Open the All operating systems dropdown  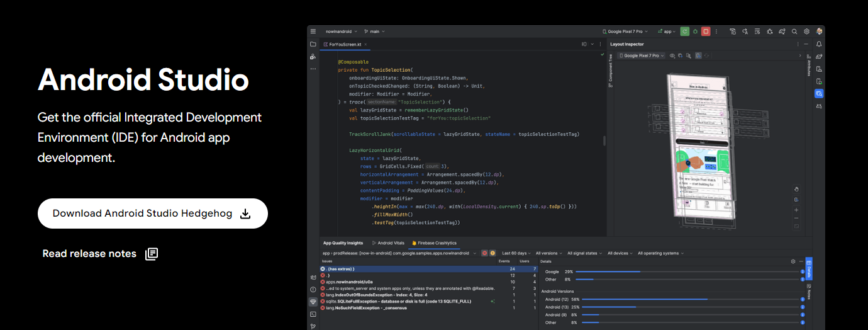click(x=660, y=253)
